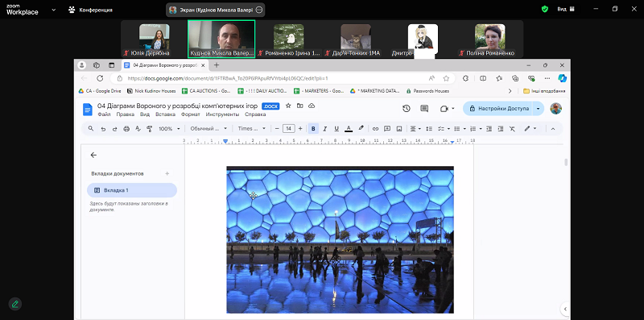644x320 pixels.
Task: Open editing mode pencil dropdown
Action: pyautogui.click(x=530, y=129)
